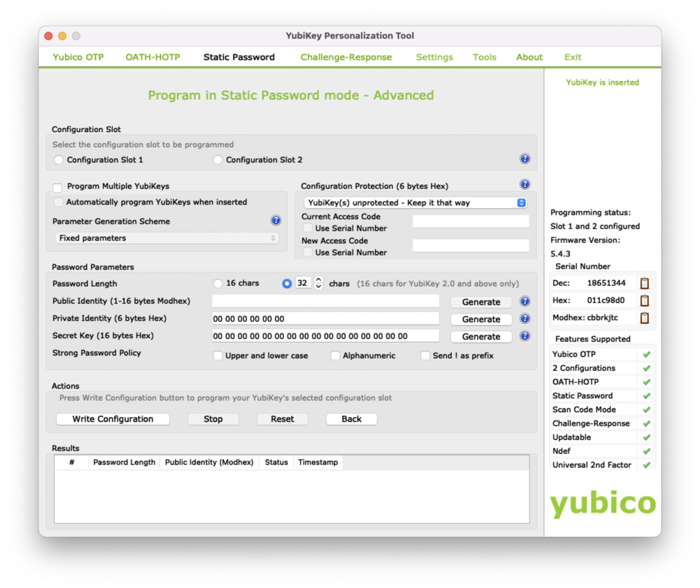Focus the New Access Code field
The image size is (700, 588).
(471, 245)
